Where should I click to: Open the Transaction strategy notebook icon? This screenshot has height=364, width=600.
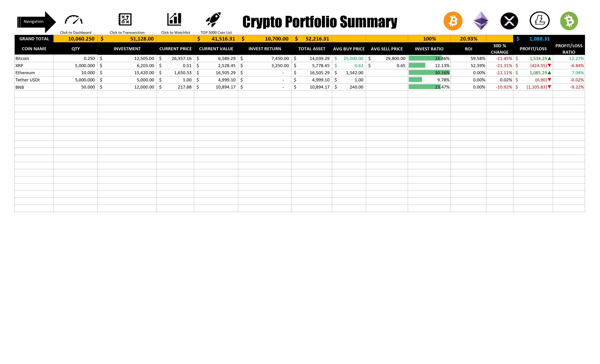point(125,19)
